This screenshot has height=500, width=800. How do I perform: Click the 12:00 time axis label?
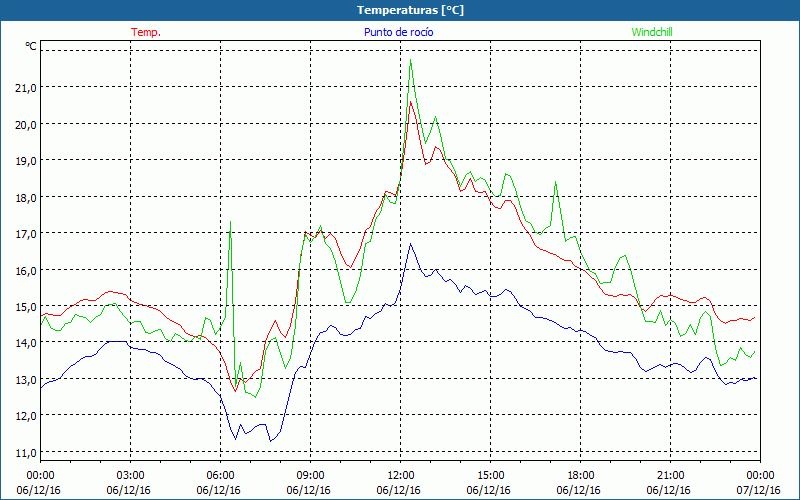[x=401, y=476]
